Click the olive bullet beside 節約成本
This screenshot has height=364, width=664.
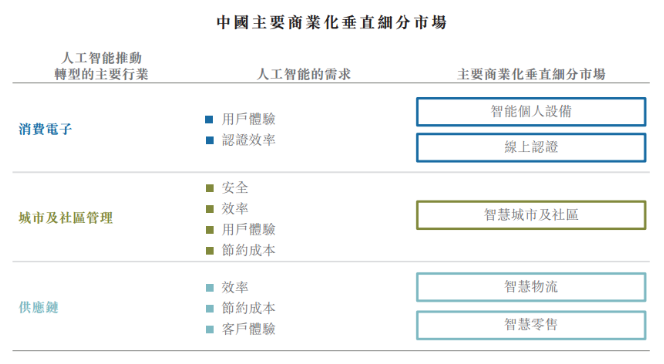click(x=210, y=251)
